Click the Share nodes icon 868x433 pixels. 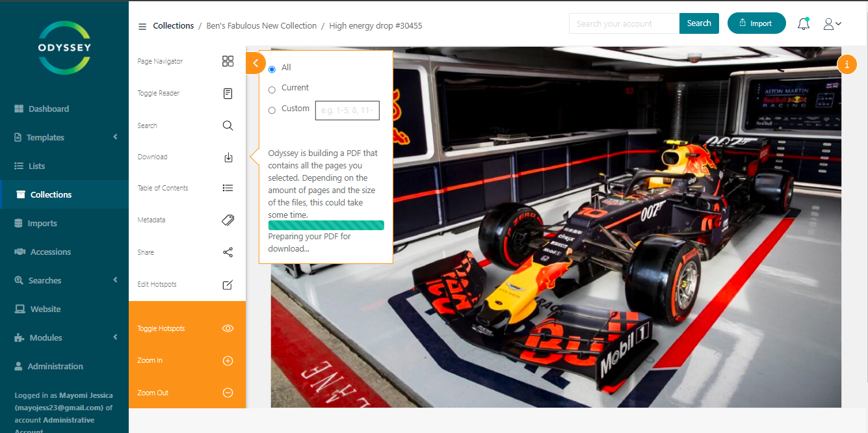coord(228,252)
